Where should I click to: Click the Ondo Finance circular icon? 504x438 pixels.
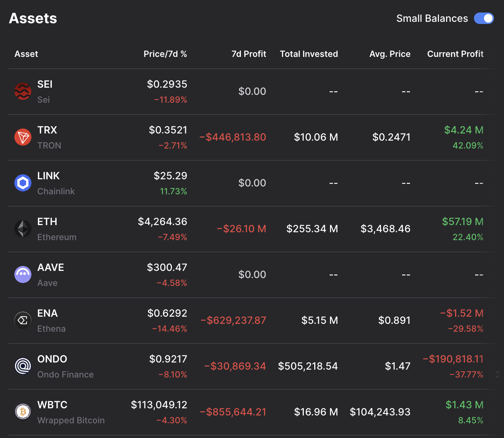[x=23, y=366]
